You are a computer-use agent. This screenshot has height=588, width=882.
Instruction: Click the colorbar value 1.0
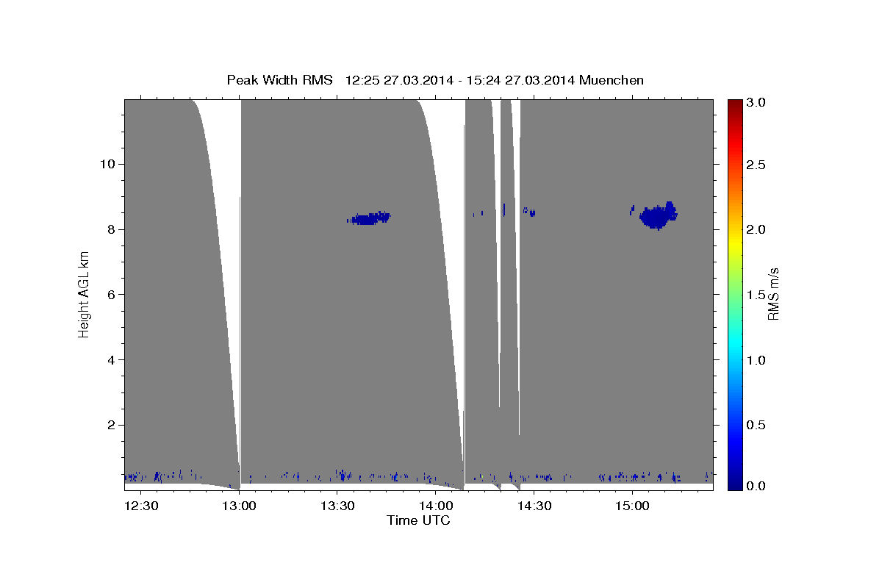click(x=756, y=360)
